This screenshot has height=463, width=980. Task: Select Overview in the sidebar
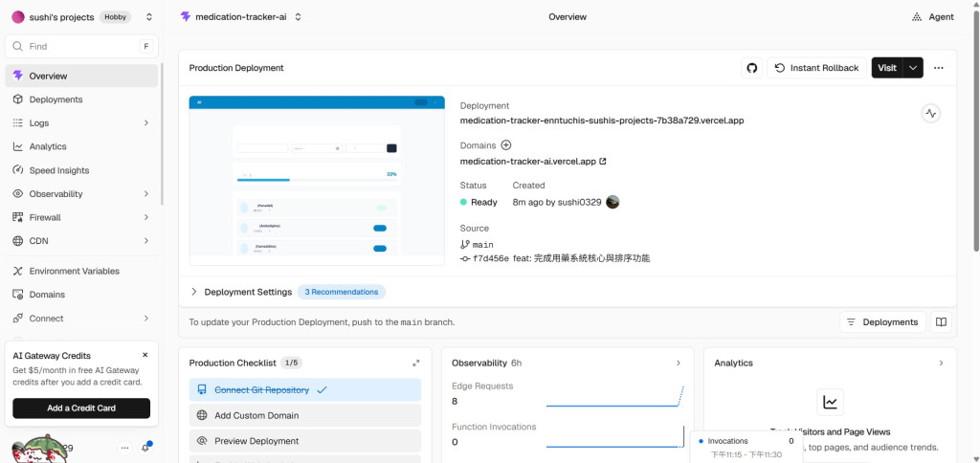tap(81, 77)
